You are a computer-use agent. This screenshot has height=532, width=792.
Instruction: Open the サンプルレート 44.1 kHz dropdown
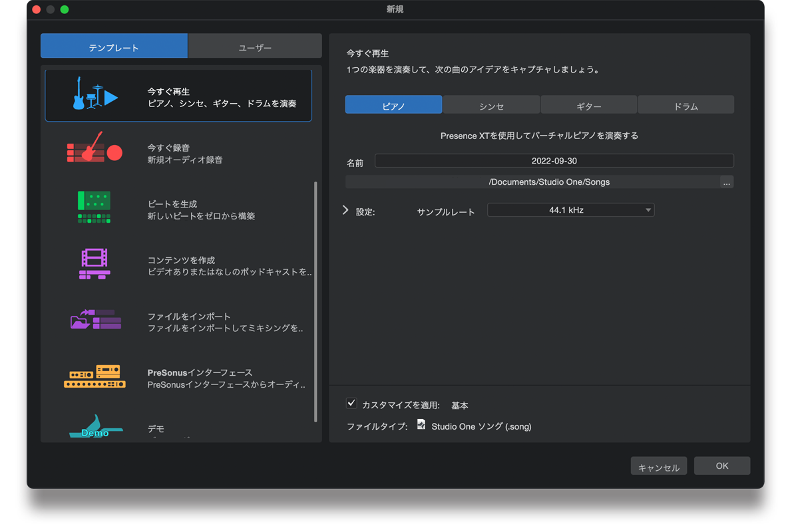coord(570,210)
